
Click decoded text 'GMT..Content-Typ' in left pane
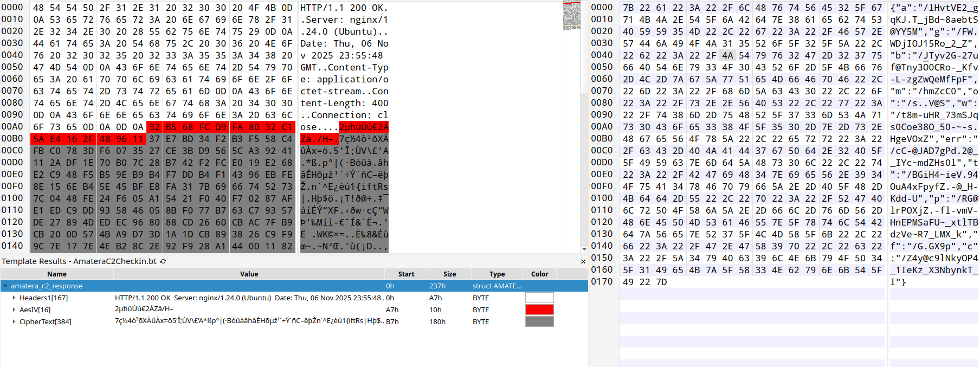click(x=344, y=67)
